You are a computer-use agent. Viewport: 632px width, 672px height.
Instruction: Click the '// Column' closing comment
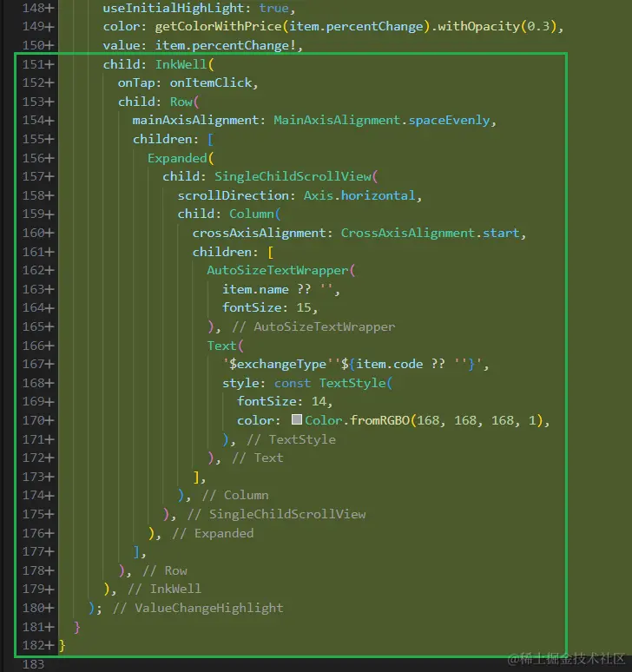tap(235, 496)
